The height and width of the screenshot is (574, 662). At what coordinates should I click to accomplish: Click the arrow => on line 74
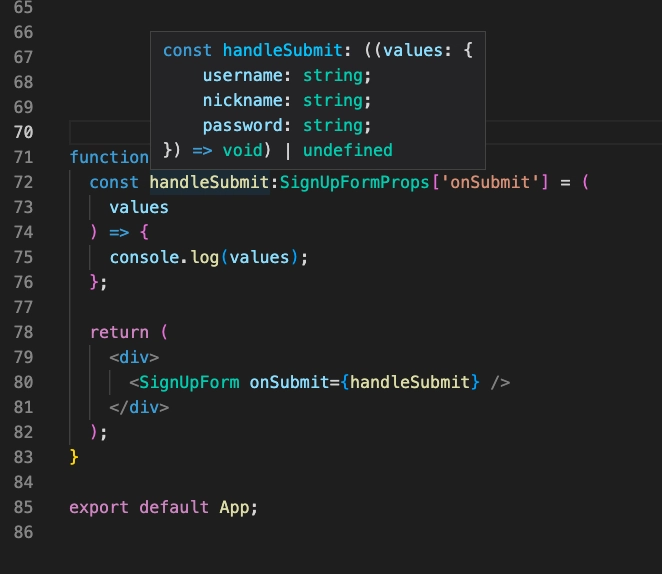click(119, 233)
